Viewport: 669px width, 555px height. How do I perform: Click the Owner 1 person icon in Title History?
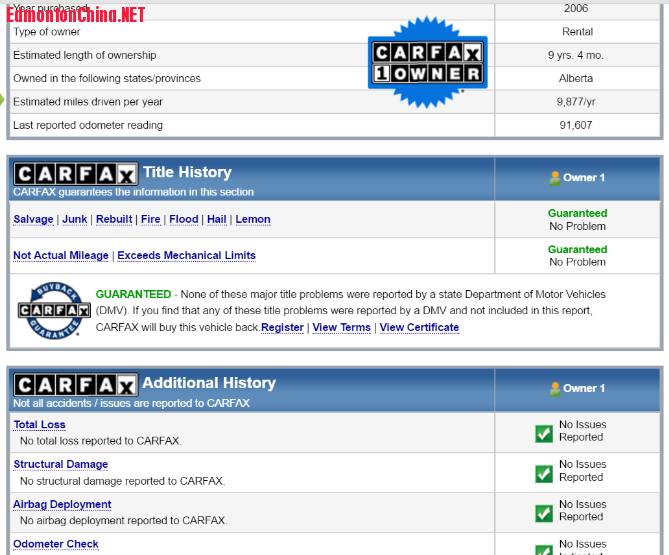pos(554,178)
